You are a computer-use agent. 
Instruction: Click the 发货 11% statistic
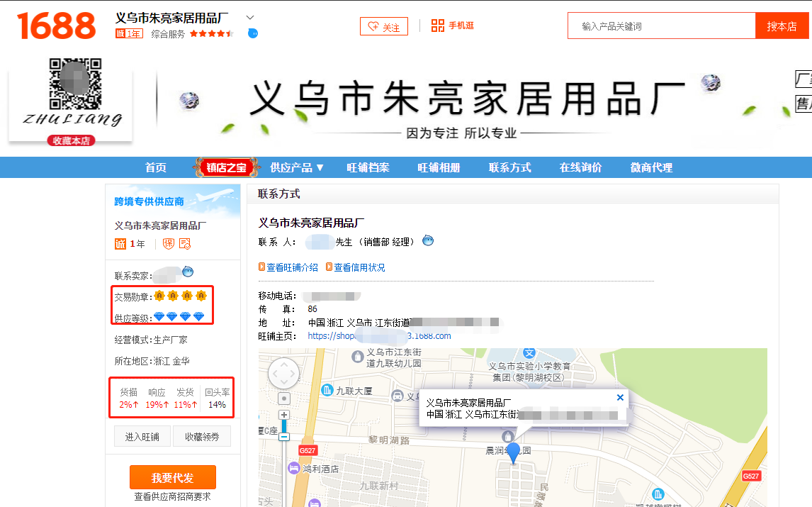[x=185, y=398]
